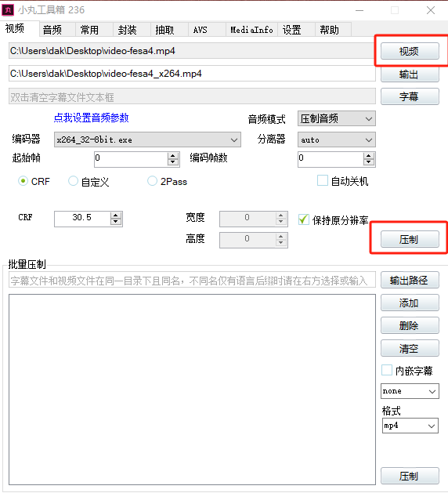The width and height of the screenshot is (448, 493).
Task: Click the subtitle file text box
Action: [x=192, y=96]
